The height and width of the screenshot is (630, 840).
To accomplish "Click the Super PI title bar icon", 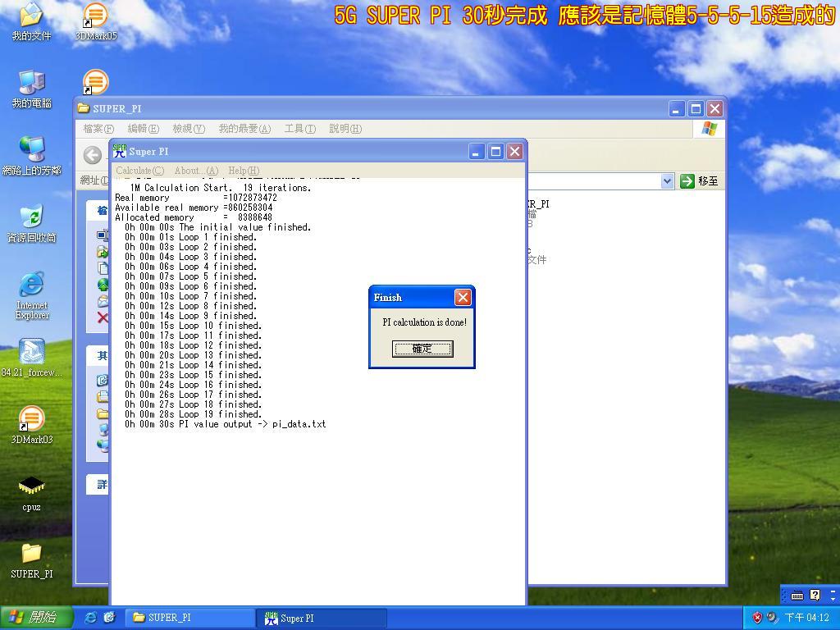I will pos(120,152).
